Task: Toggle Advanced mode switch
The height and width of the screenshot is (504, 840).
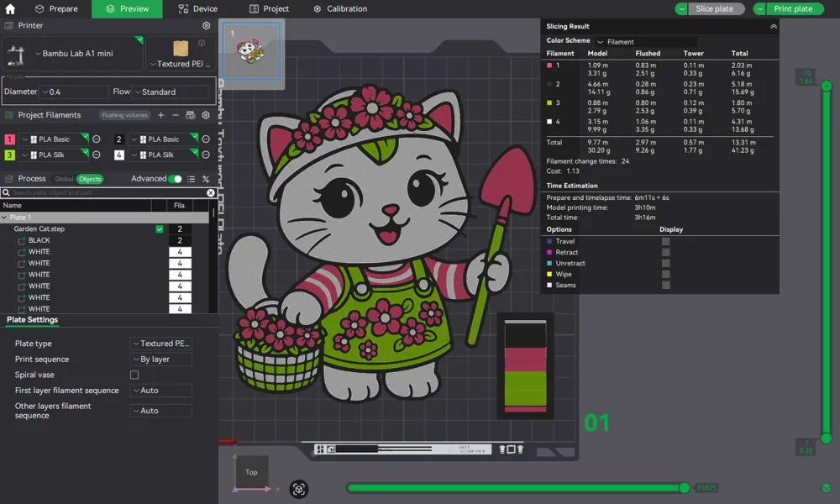Action: tap(176, 179)
